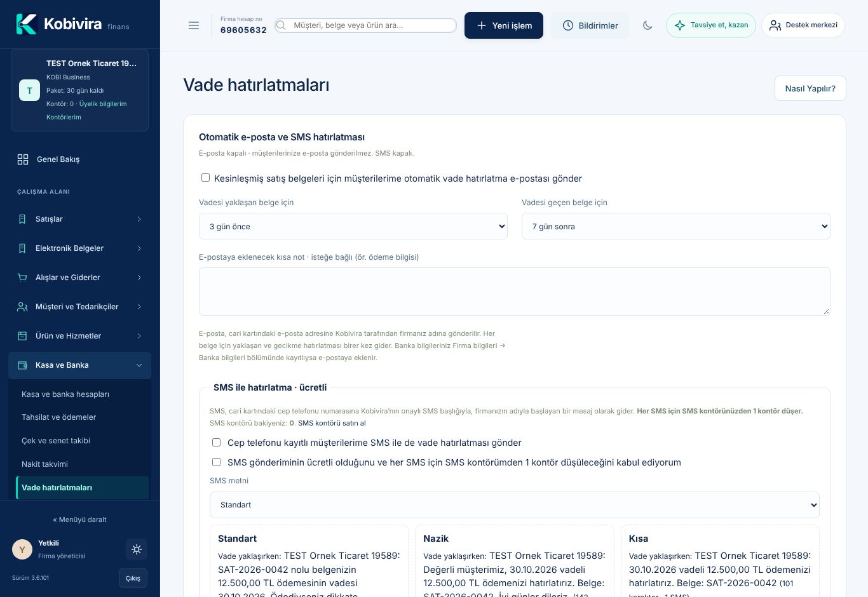Enable automatic due-date reminder e-mail checkbox
Screen dimensions: 868x597
205,178
